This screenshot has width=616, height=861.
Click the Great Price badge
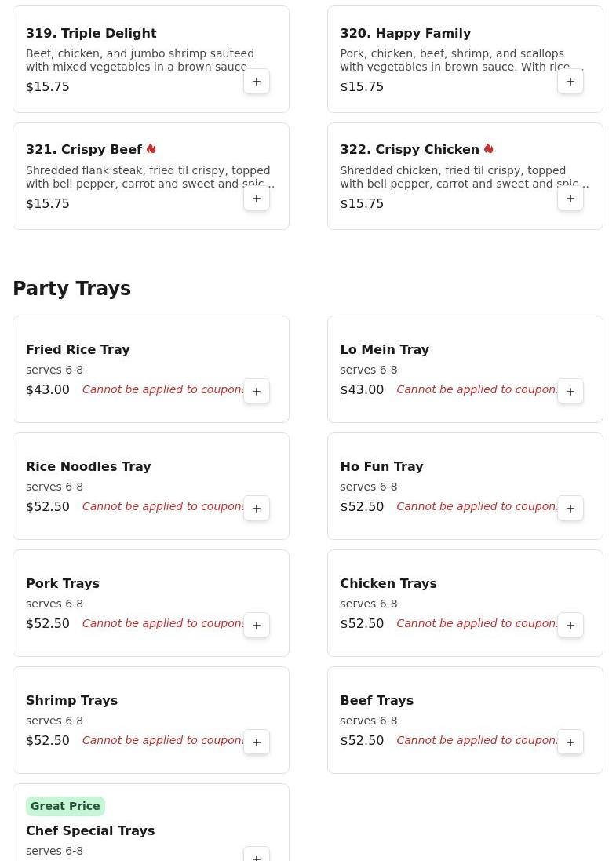click(65, 806)
